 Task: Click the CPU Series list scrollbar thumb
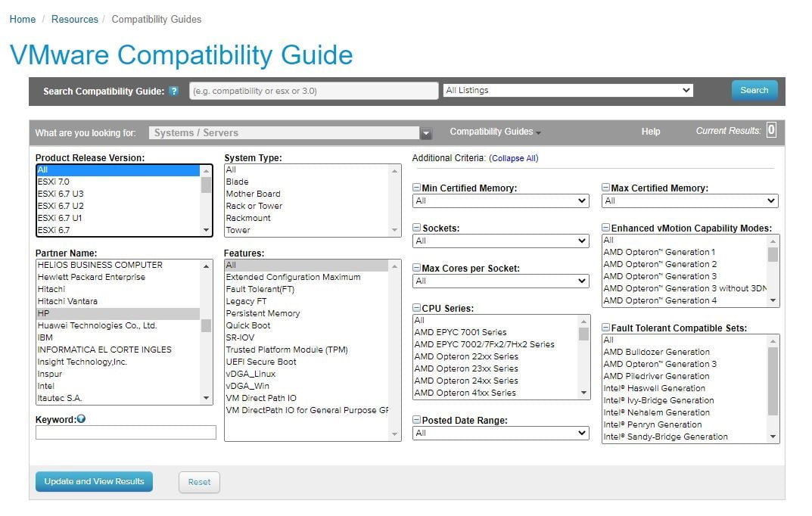[583, 334]
